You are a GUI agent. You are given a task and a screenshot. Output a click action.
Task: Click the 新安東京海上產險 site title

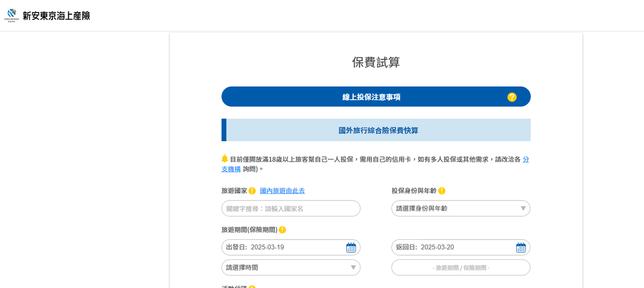point(56,16)
